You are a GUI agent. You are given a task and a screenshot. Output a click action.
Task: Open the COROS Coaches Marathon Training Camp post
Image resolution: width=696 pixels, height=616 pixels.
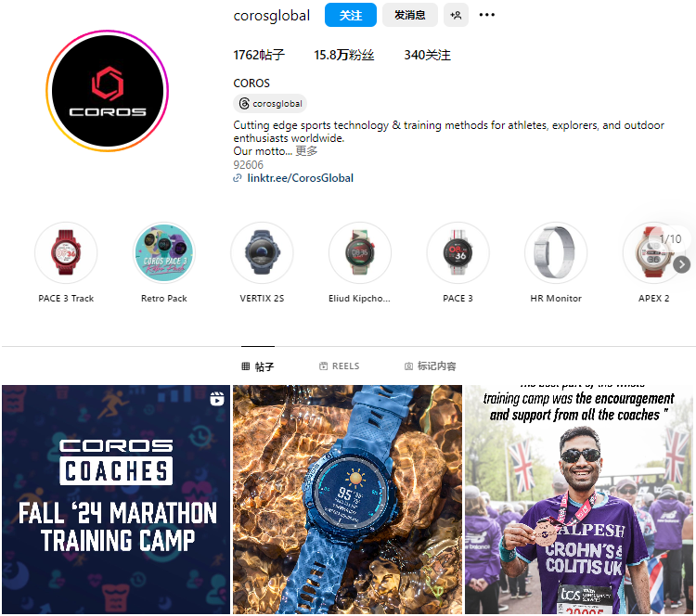click(116, 499)
